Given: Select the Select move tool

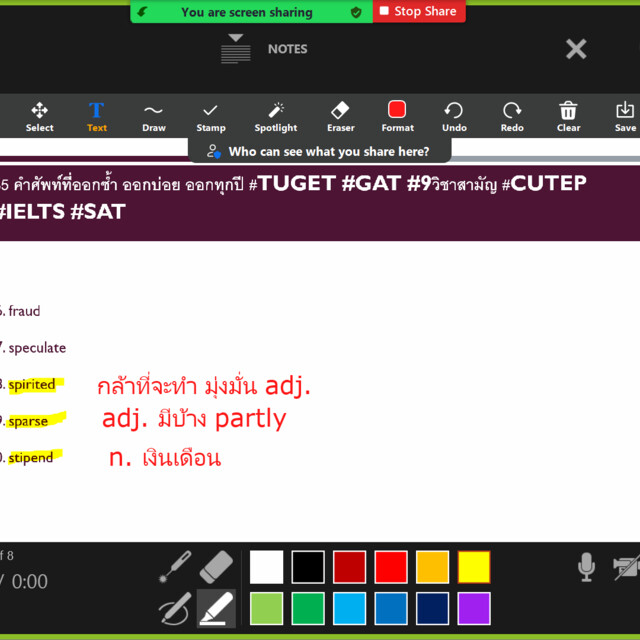Looking at the screenshot, I should [x=40, y=117].
